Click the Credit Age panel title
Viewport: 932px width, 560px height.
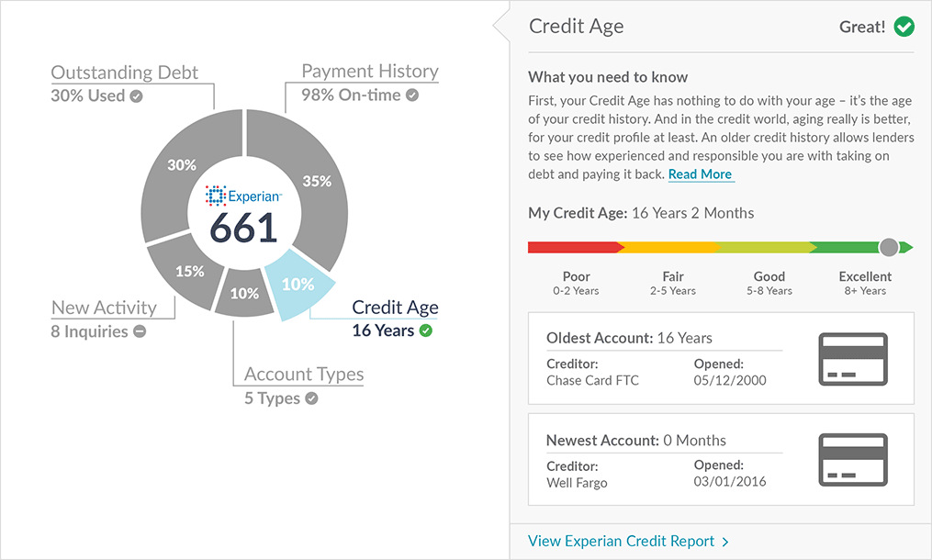coord(576,27)
